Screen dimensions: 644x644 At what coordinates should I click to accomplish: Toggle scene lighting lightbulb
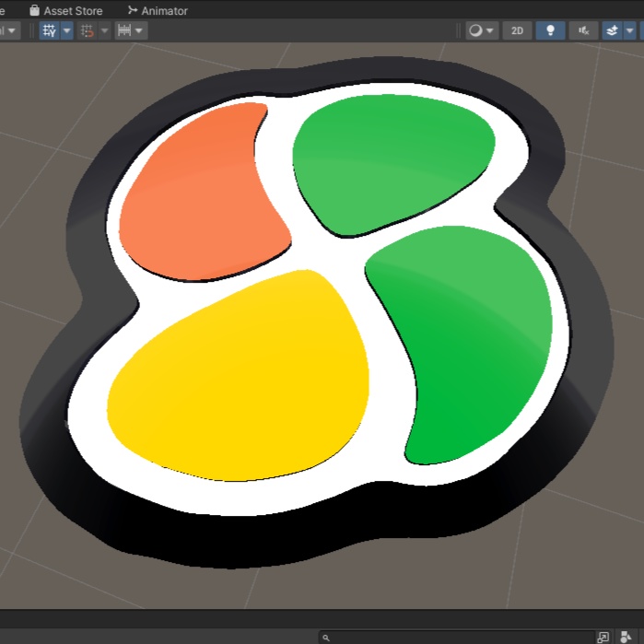point(550,30)
